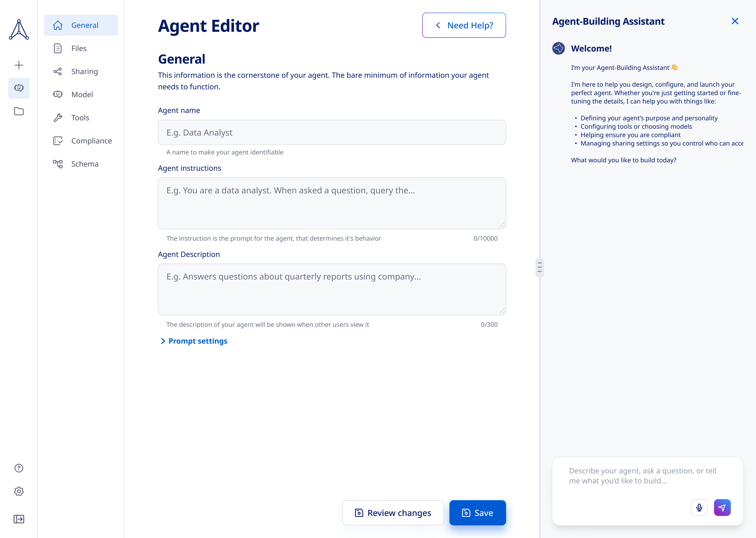Go to the Sharing section
This screenshot has height=538, width=756.
click(81, 72)
